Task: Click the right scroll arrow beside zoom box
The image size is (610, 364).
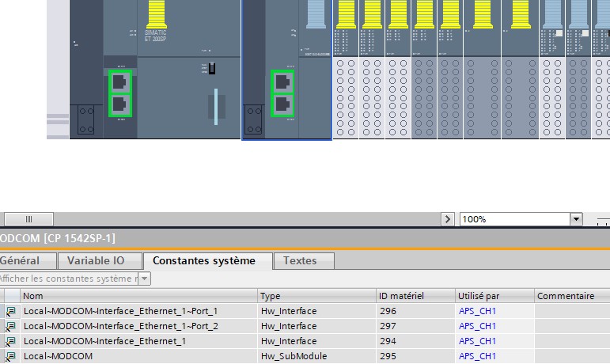Action: [x=449, y=219]
